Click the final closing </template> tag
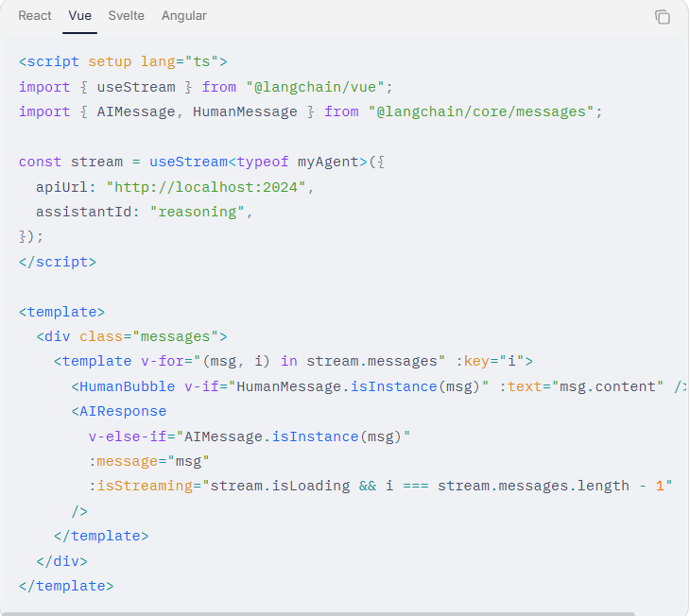The height and width of the screenshot is (616, 690). tap(66, 586)
